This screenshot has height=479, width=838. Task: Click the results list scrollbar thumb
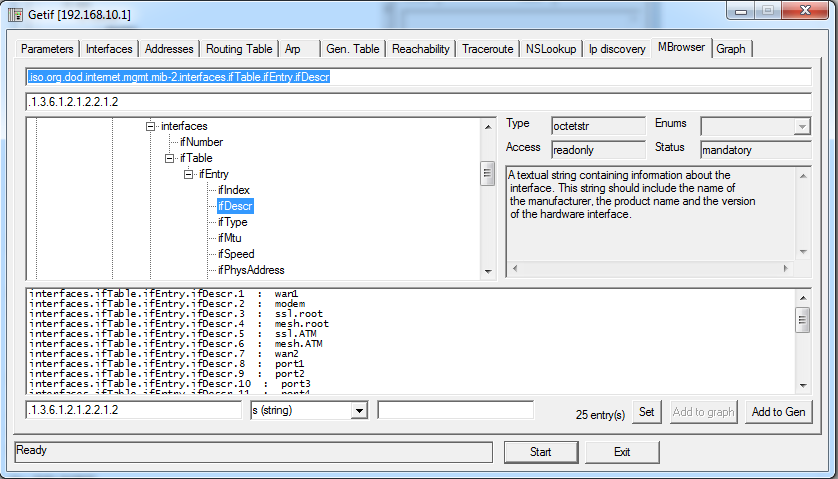coord(803,320)
